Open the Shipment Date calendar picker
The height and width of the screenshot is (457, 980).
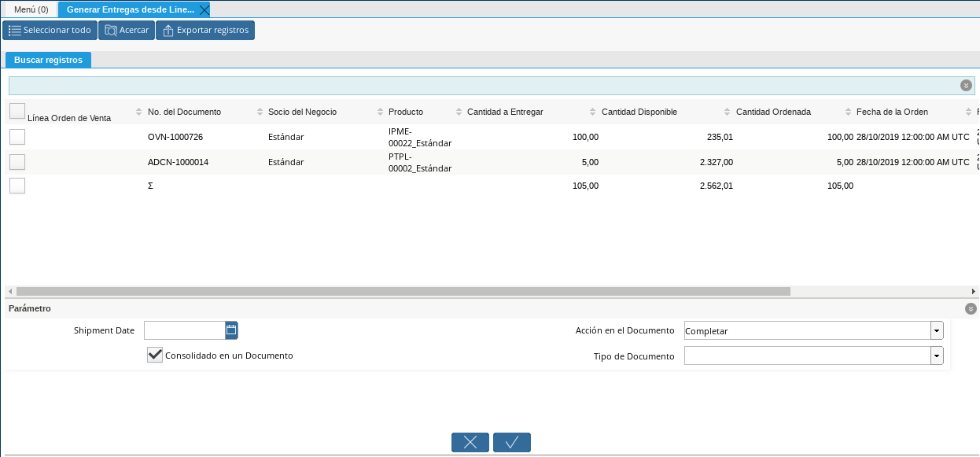click(231, 330)
